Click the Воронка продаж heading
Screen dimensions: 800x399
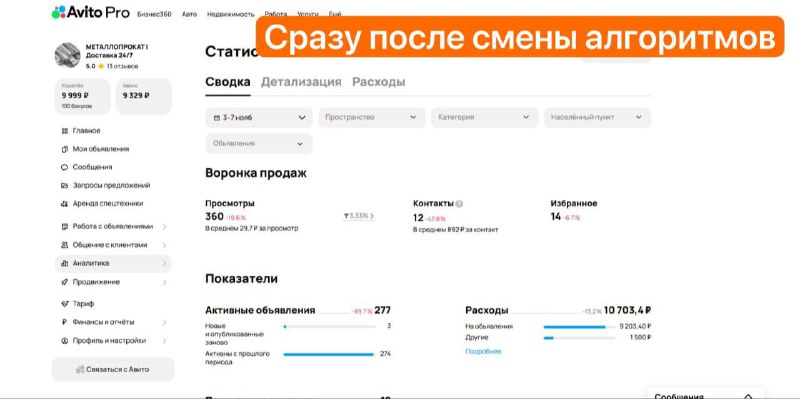pyautogui.click(x=256, y=173)
